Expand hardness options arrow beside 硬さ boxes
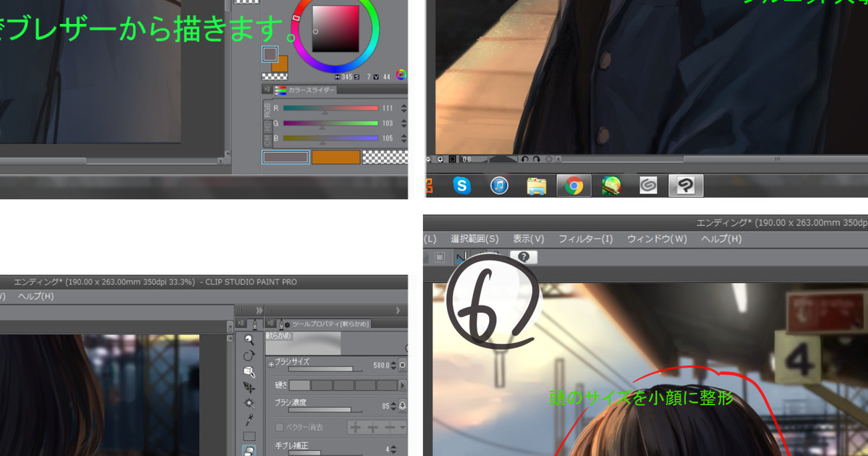Image resolution: width=868 pixels, height=456 pixels. (403, 385)
